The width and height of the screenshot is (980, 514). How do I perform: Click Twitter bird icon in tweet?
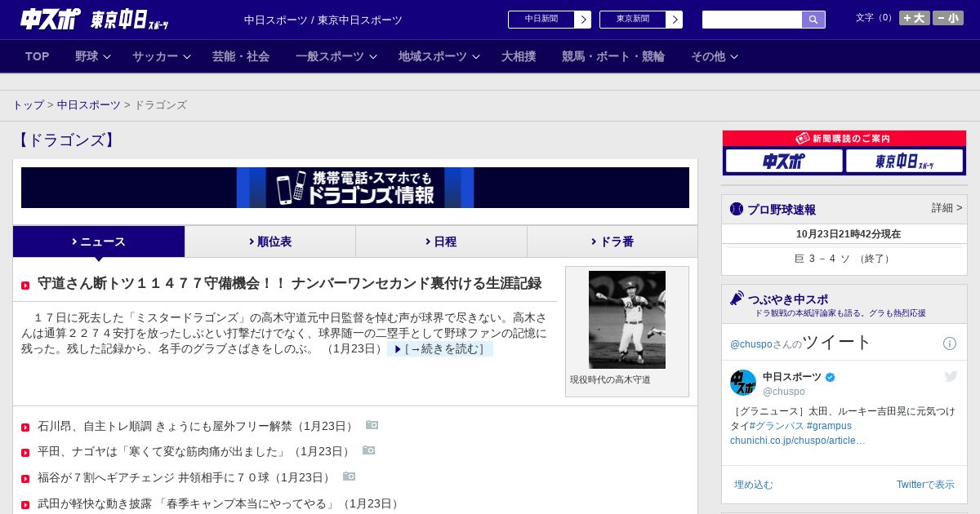951,376
